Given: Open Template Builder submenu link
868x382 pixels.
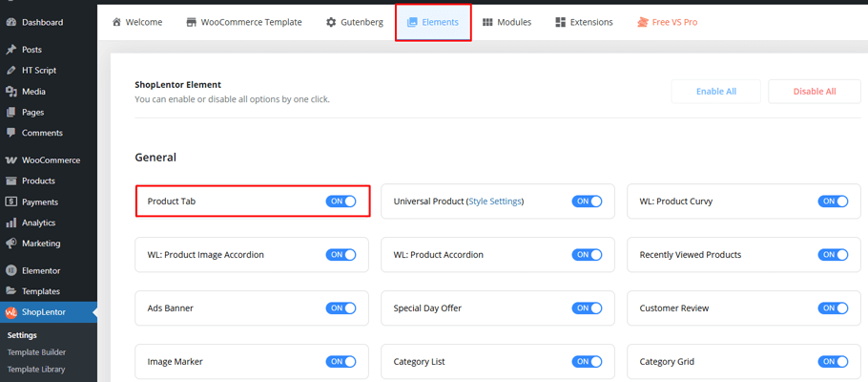Looking at the screenshot, I should point(36,352).
